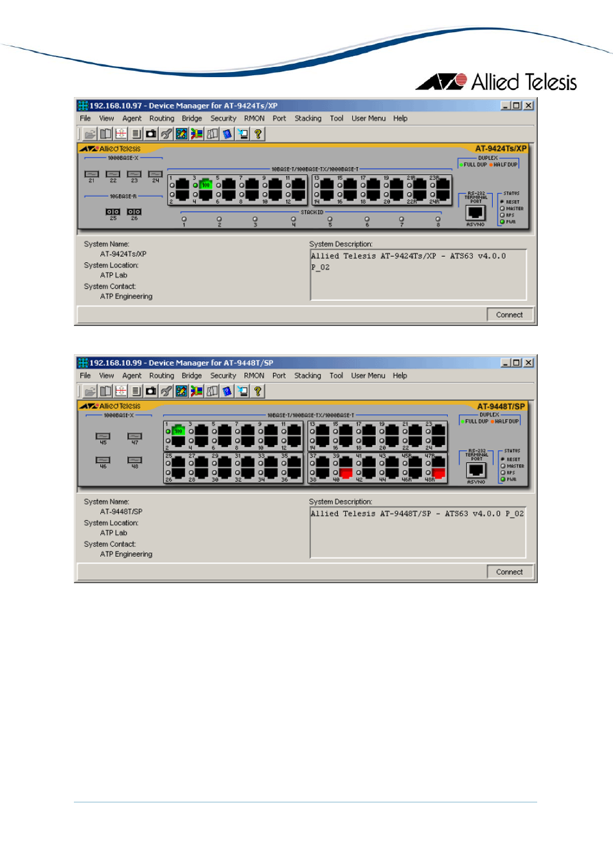Open the Stacking menu in AT-9424Ts/XP window

308,118
